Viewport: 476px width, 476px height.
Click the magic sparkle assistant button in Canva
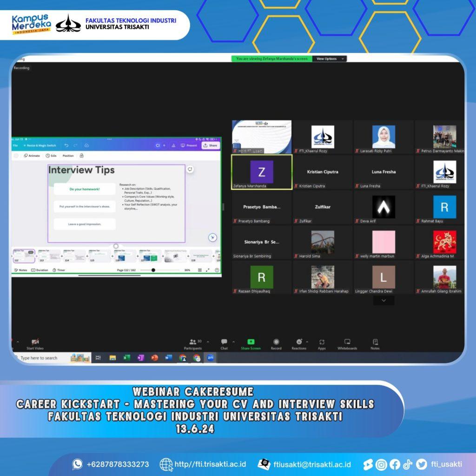click(212, 238)
